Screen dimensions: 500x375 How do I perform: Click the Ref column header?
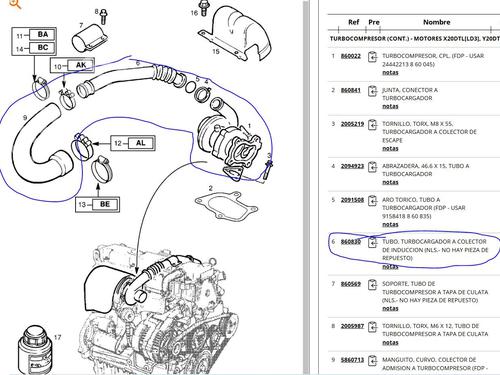pos(353,22)
